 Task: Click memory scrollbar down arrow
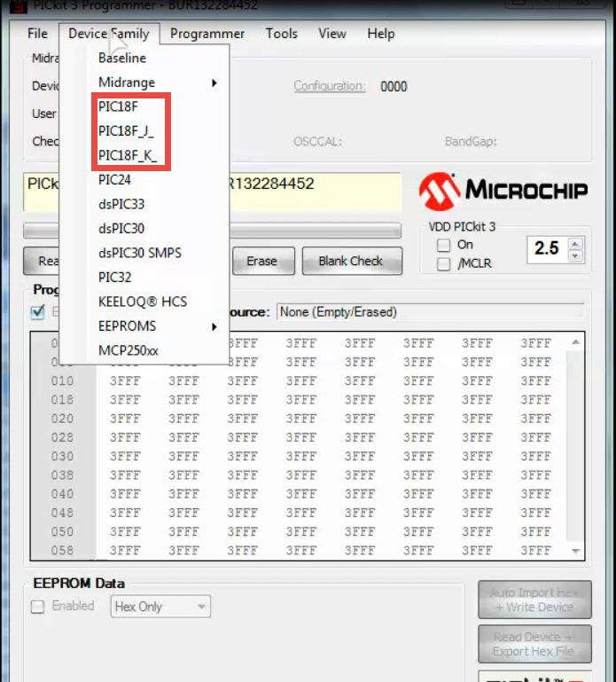(x=575, y=551)
